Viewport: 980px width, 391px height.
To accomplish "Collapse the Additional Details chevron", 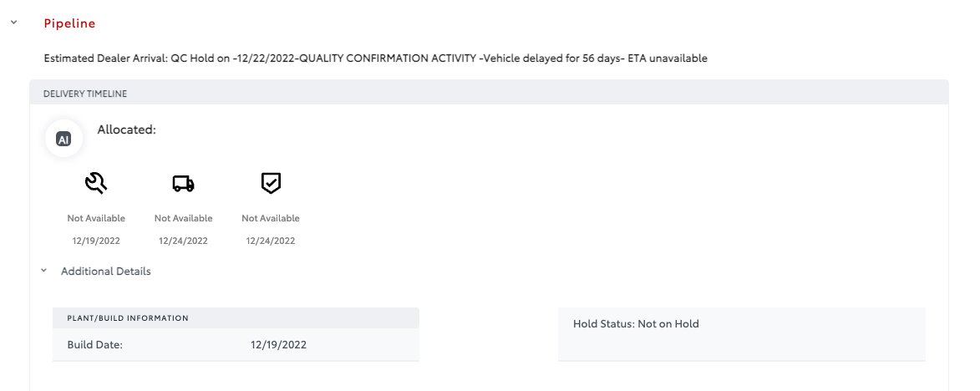I will [43, 271].
